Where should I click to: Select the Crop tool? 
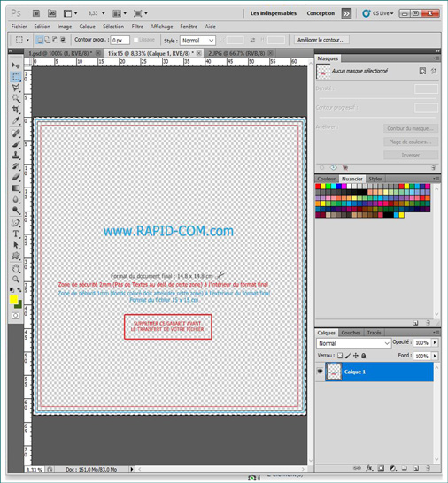[15, 110]
